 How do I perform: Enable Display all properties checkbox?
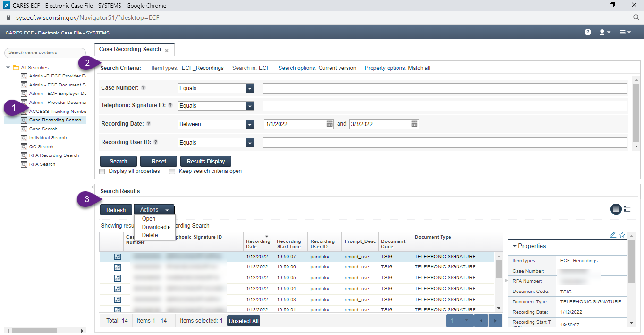pos(102,172)
